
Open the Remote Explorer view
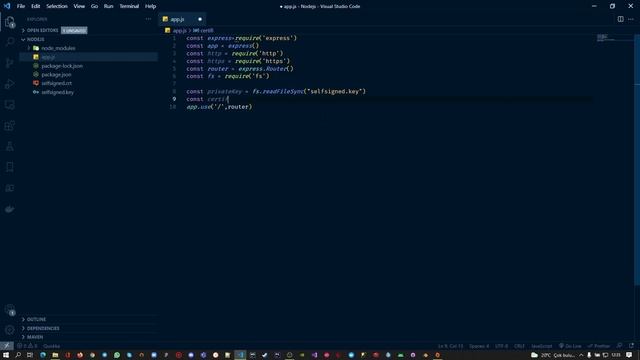[x=9, y=104]
